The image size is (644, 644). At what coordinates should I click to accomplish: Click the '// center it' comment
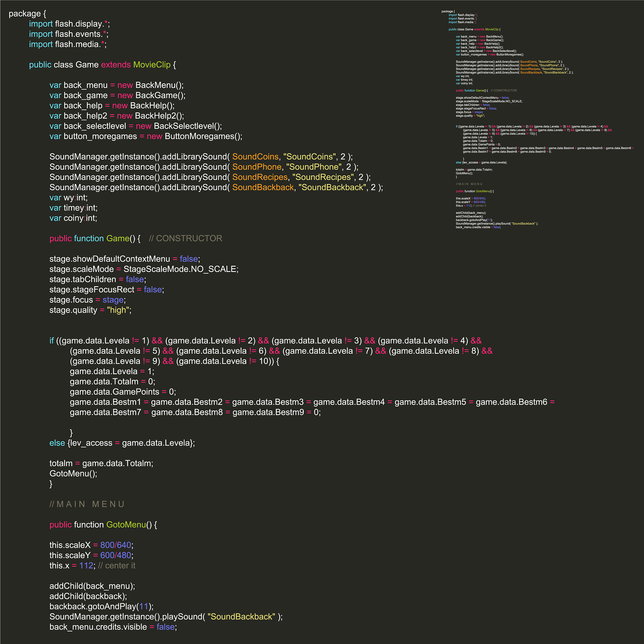[117, 566]
